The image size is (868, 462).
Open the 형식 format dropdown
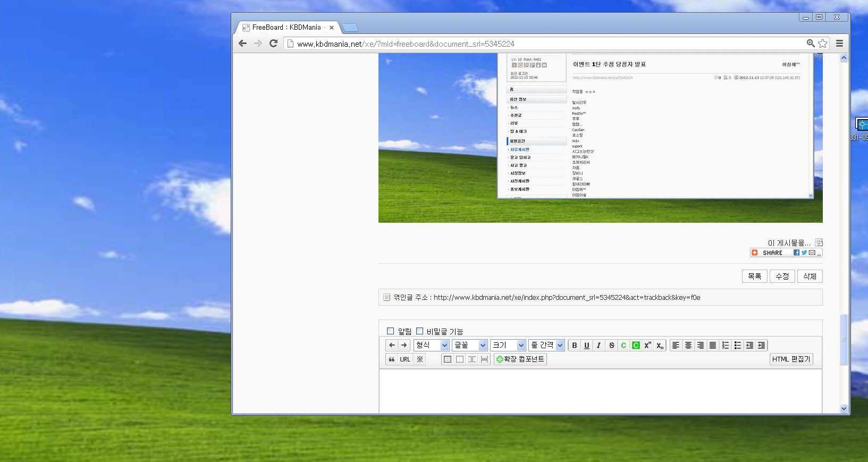(x=432, y=346)
